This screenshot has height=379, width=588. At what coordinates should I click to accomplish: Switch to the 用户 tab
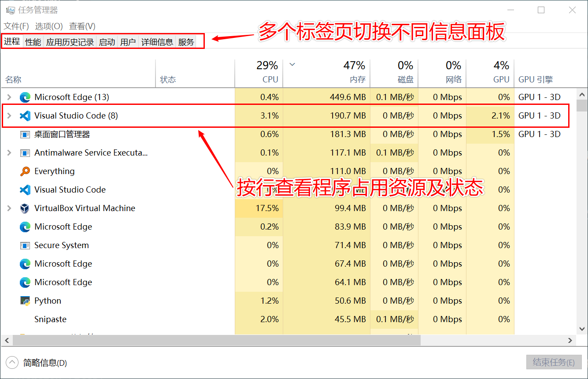coord(128,42)
